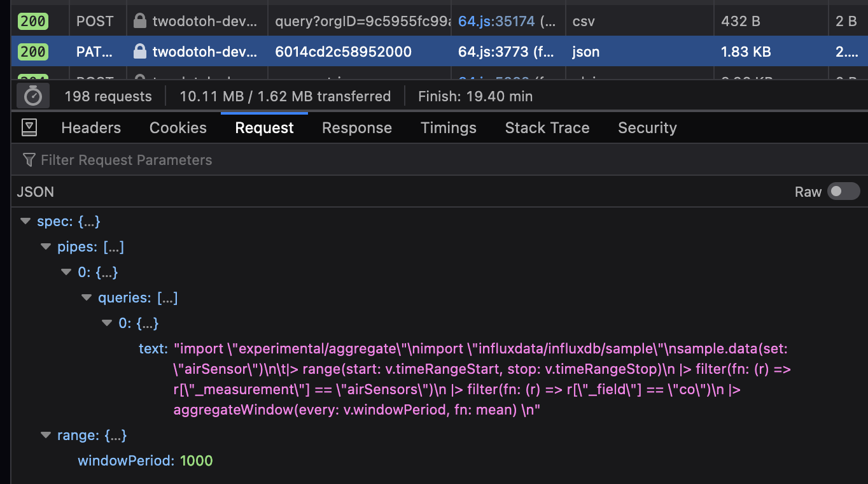Collapse the 0 object under pipes

coord(66,272)
